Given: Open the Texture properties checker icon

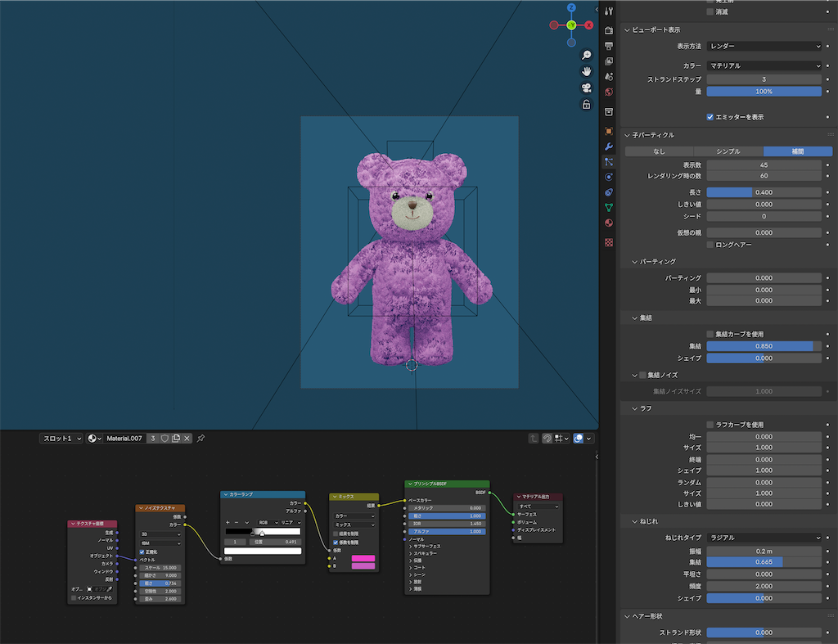Looking at the screenshot, I should [609, 243].
